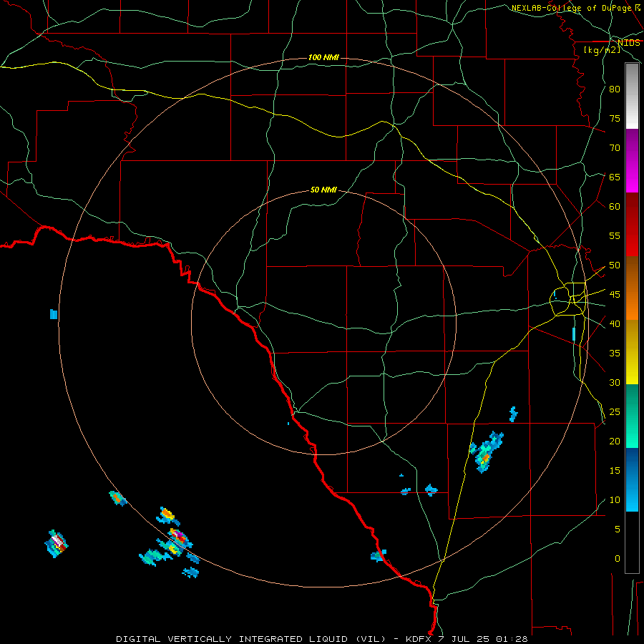Viewport: 644px width, 644px height.
Task: Click the 100 NMI range ring label
Action: pos(323,57)
